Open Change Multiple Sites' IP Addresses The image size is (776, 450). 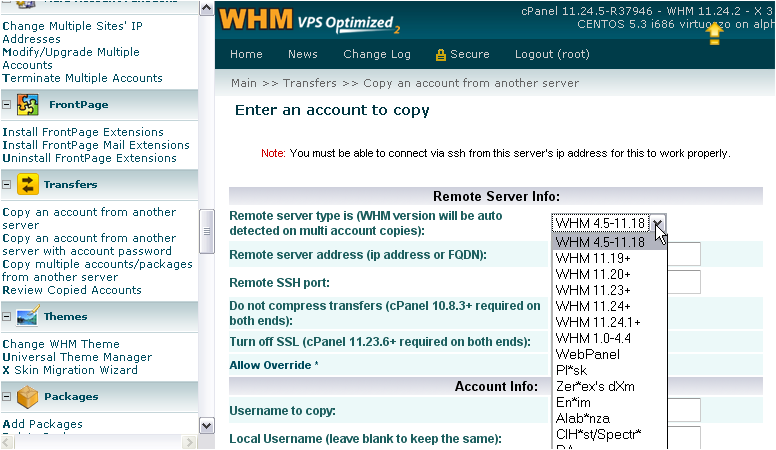click(72, 32)
